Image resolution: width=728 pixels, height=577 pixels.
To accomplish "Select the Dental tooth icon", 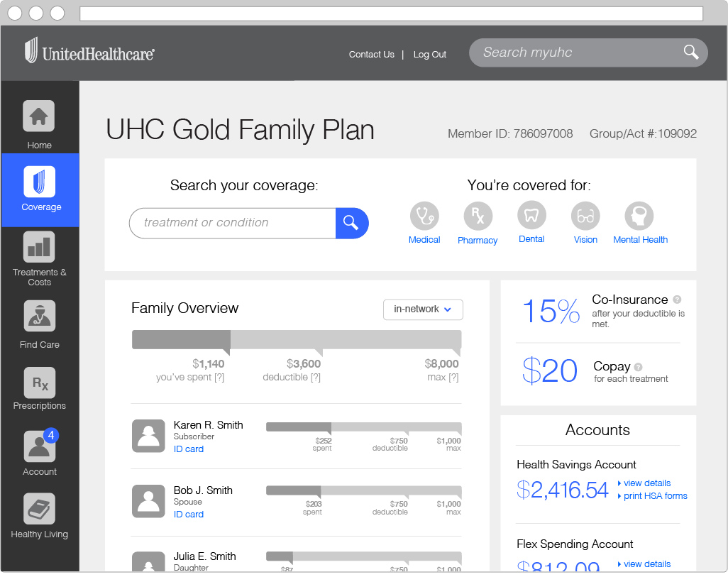I will 531,215.
